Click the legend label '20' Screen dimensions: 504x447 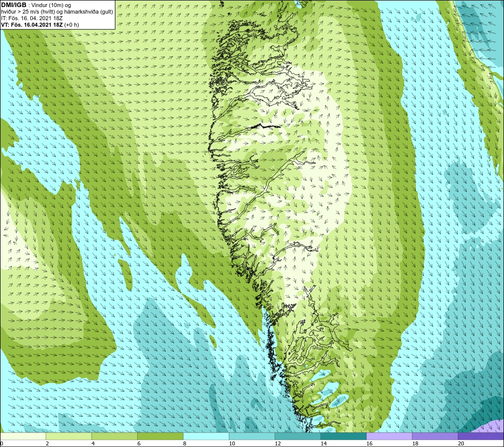pos(461,444)
